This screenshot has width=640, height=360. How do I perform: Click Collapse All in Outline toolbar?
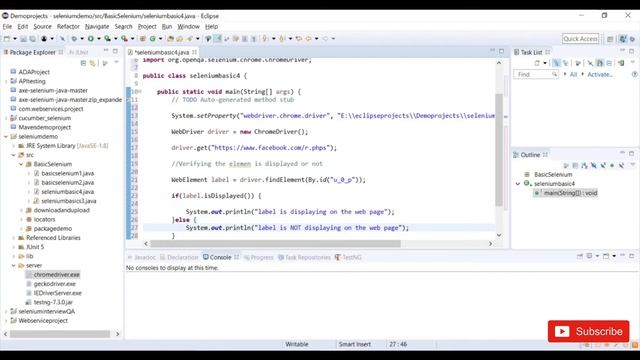pos(575,165)
